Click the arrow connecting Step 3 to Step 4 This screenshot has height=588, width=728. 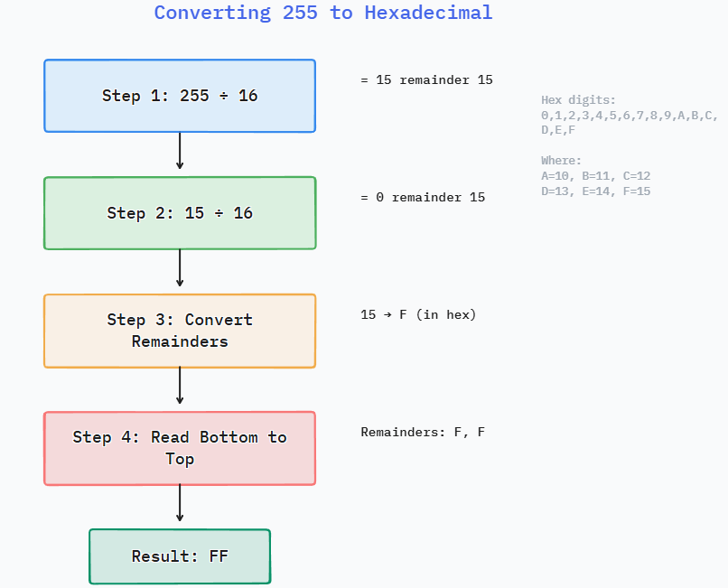coord(180,386)
